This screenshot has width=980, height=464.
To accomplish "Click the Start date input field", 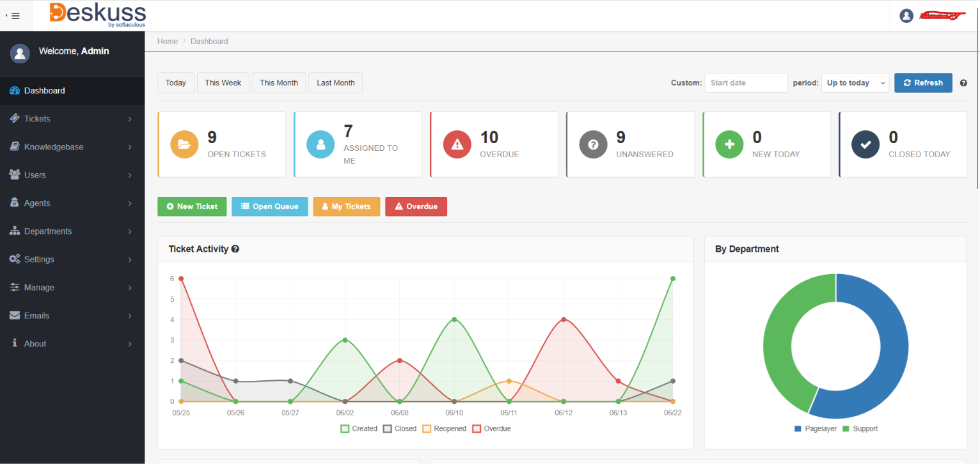I will coord(746,83).
